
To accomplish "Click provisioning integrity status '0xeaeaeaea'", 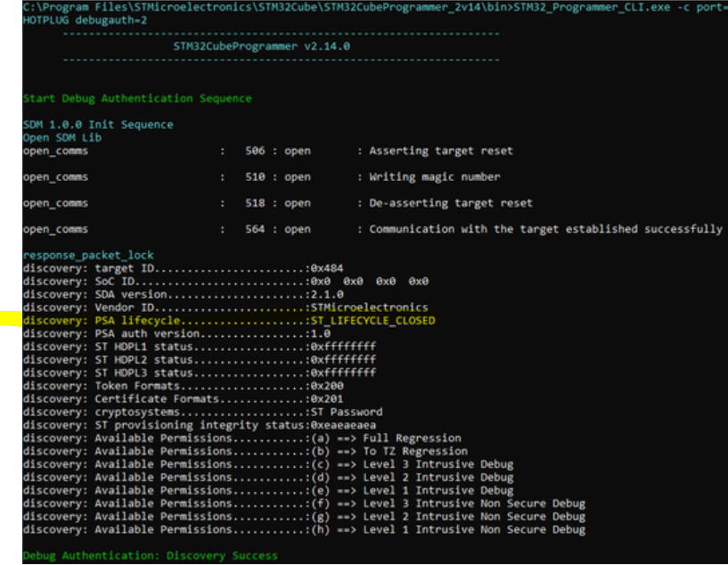I will coord(343,425).
